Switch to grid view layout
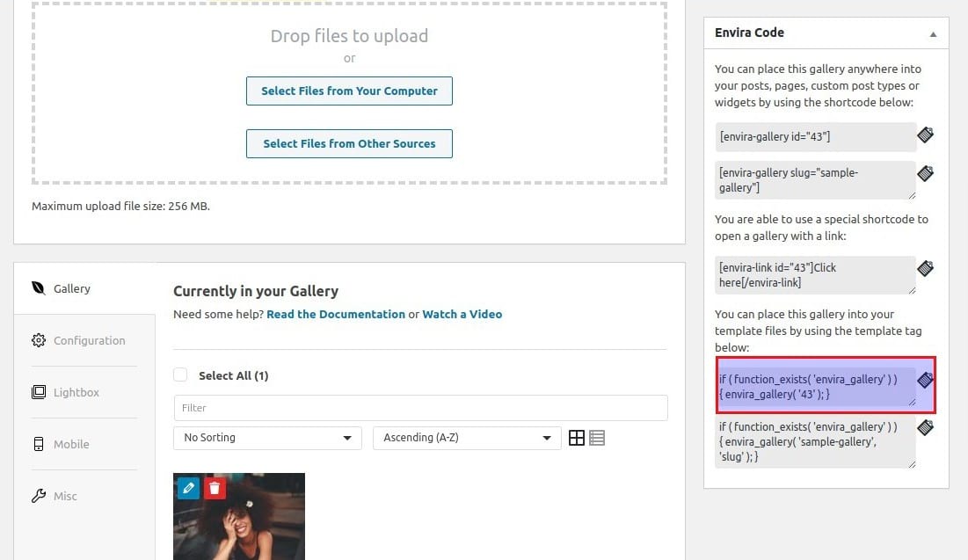968x560 pixels. pos(577,438)
